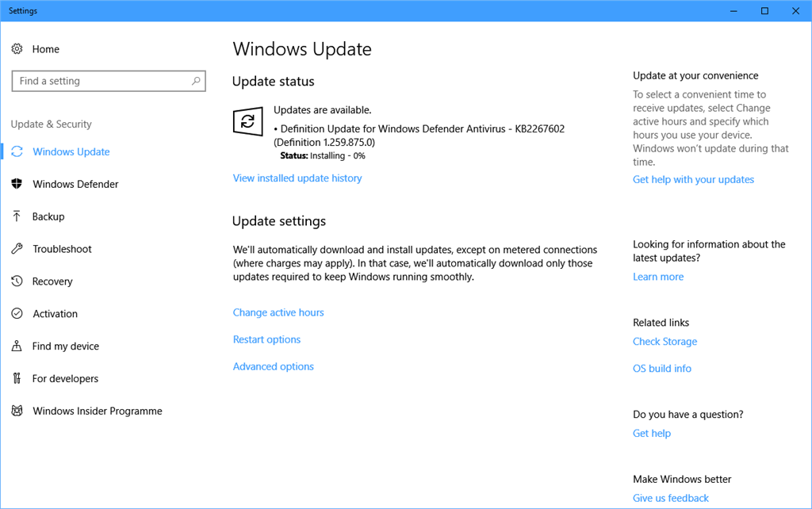Open Home settings page
Viewport: 812px width, 509px height.
click(x=45, y=48)
